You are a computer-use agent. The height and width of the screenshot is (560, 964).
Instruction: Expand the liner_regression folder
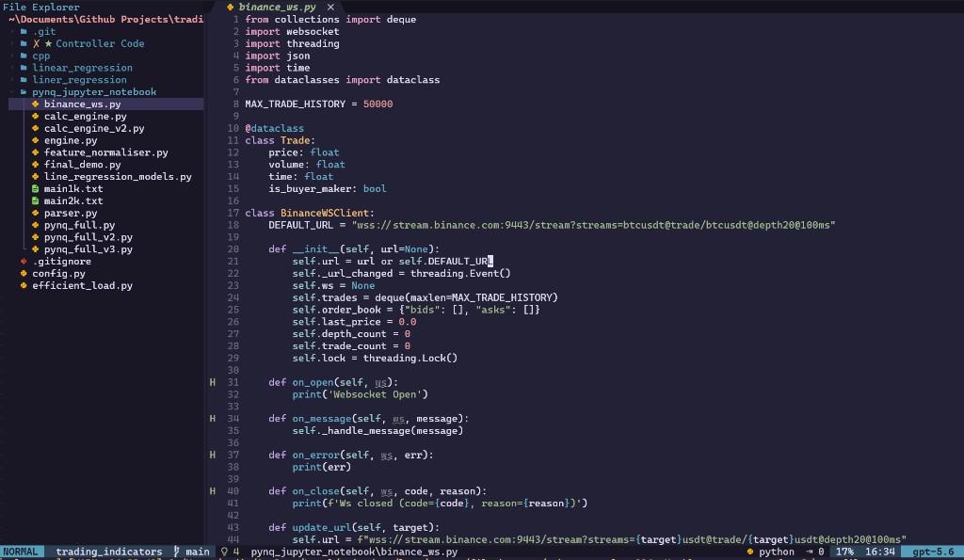point(12,80)
